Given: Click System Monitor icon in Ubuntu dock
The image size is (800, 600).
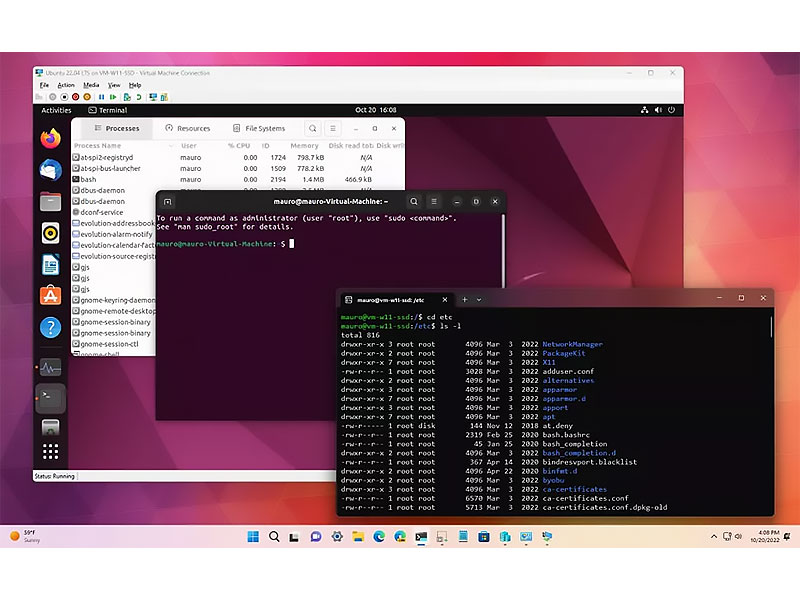Looking at the screenshot, I should pos(51,367).
